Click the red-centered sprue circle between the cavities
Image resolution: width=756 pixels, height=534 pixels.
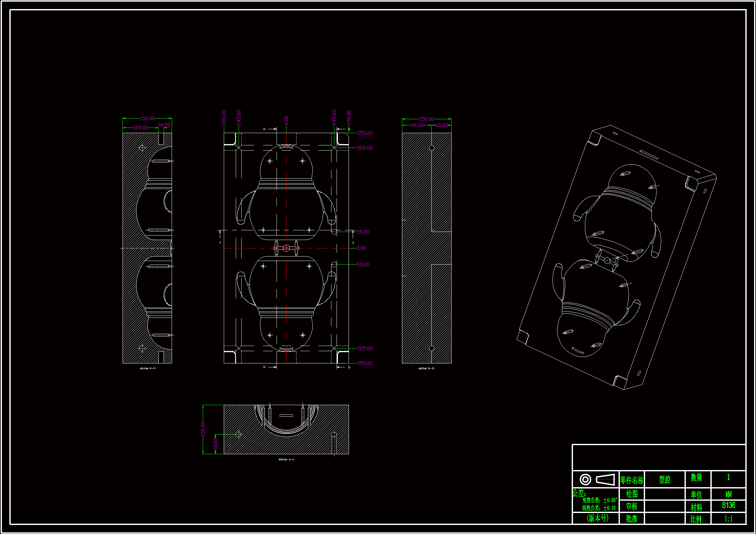[286, 248]
